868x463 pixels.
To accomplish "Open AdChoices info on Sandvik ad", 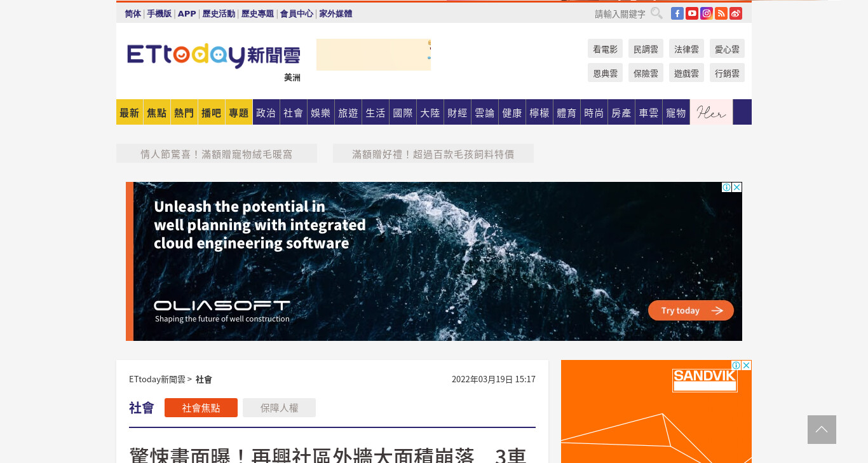I will tap(736, 365).
